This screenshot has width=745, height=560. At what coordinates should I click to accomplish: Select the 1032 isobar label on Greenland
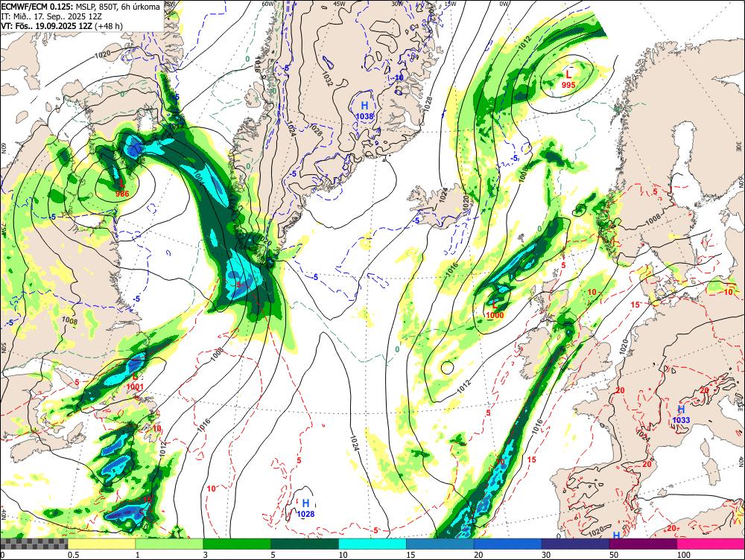pyautogui.click(x=327, y=79)
